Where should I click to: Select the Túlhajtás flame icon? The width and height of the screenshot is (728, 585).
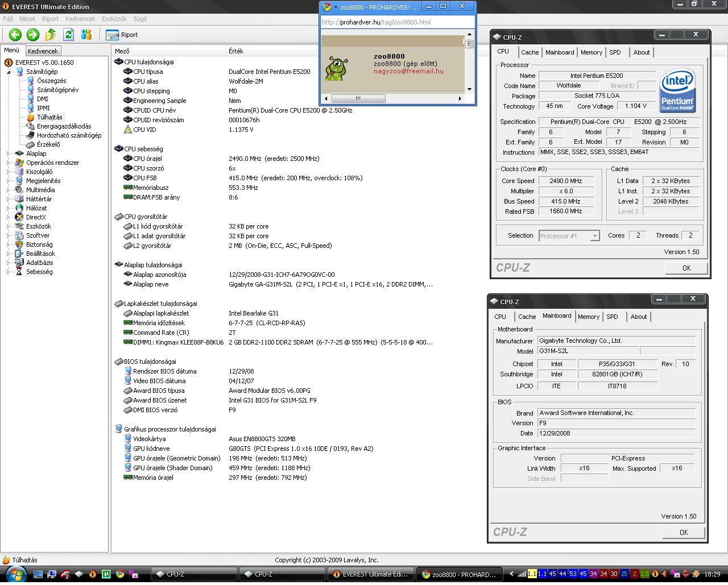30,117
